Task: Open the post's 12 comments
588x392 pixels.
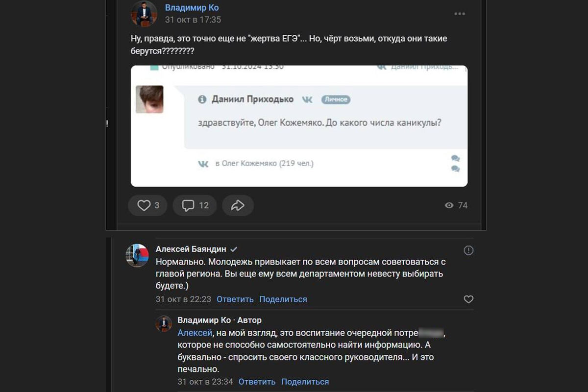Action: 195,206
